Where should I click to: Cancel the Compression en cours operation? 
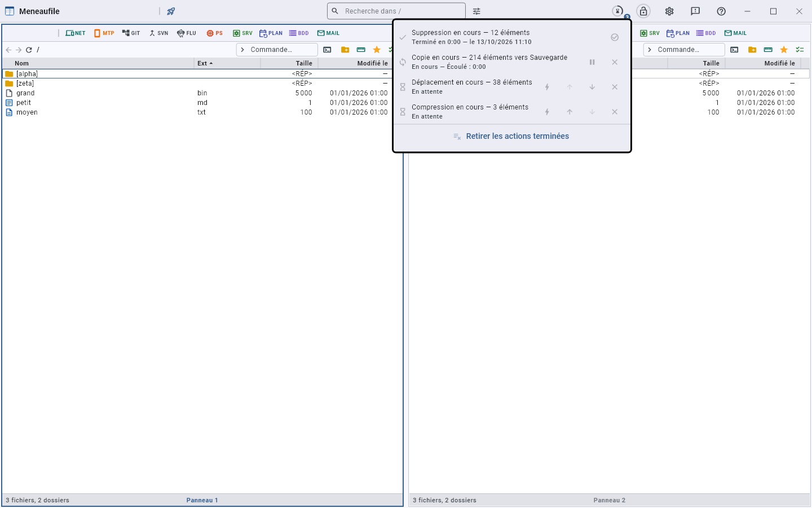[x=615, y=112]
